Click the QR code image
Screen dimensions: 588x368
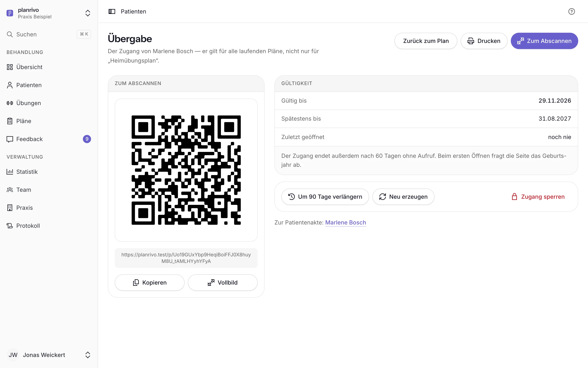[186, 170]
